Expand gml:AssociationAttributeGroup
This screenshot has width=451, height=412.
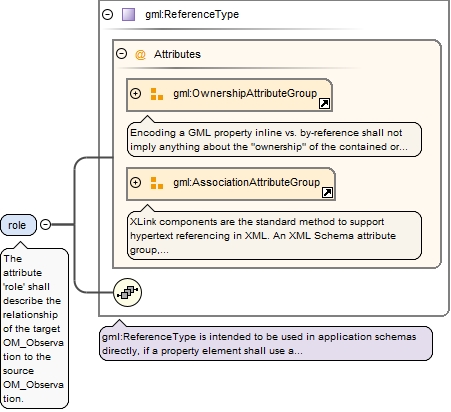click(135, 182)
